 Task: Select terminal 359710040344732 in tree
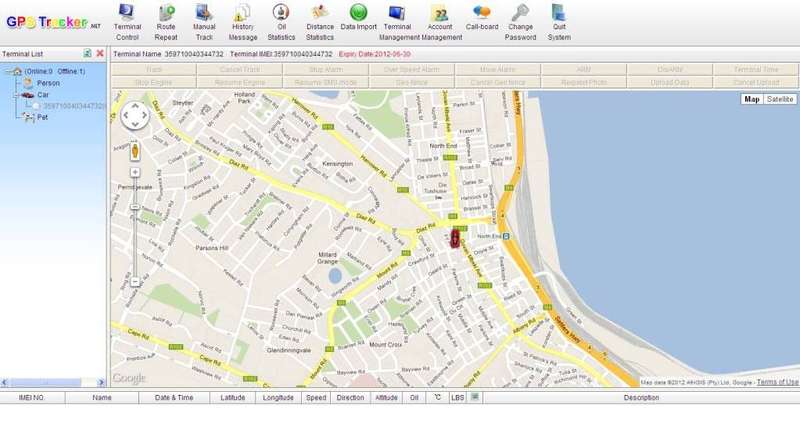coord(74,106)
